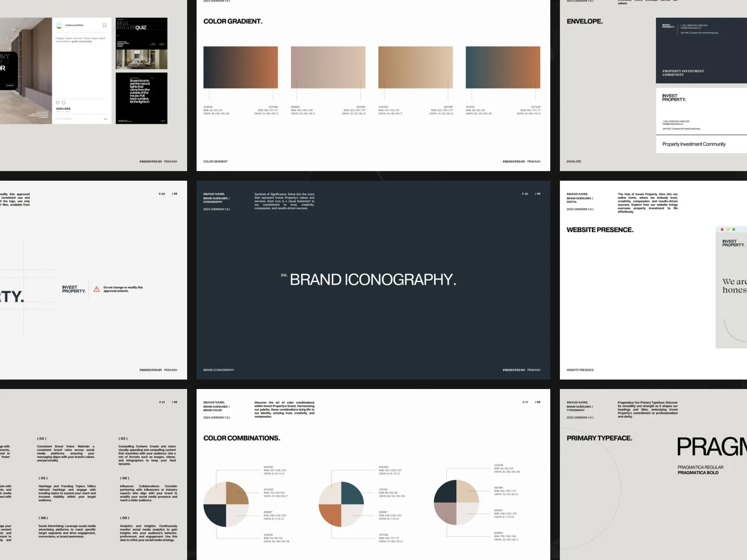Viewport: 747px width, 560px height.
Task: Click the heart like icon on the Instagram post
Action: [x=58, y=102]
